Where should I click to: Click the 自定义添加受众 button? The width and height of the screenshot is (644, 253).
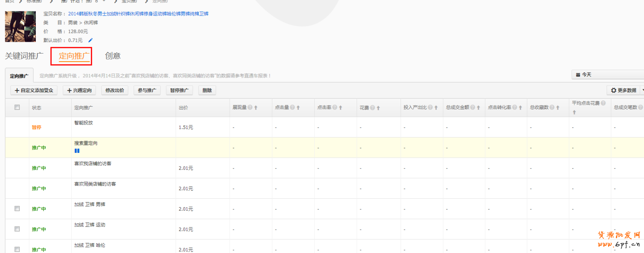pyautogui.click(x=34, y=91)
